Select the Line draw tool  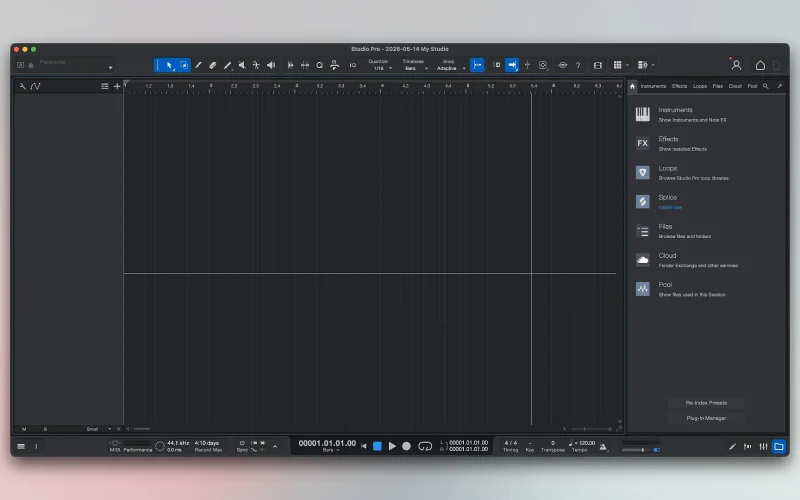click(x=228, y=65)
